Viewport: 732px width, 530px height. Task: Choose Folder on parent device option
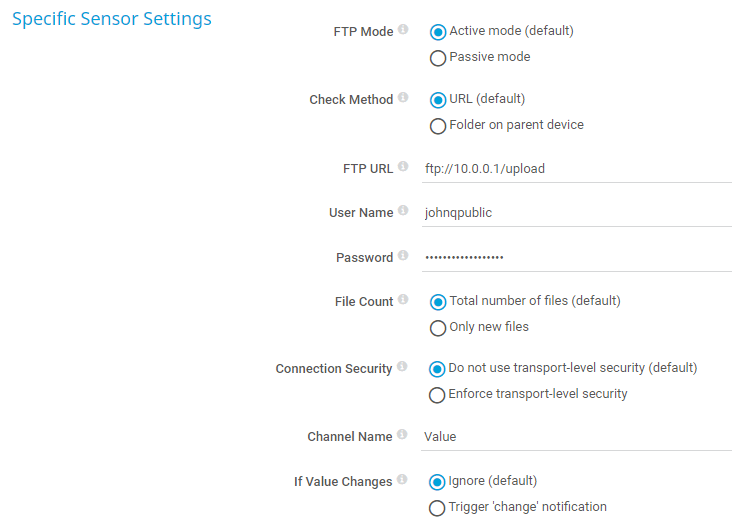[x=437, y=126]
